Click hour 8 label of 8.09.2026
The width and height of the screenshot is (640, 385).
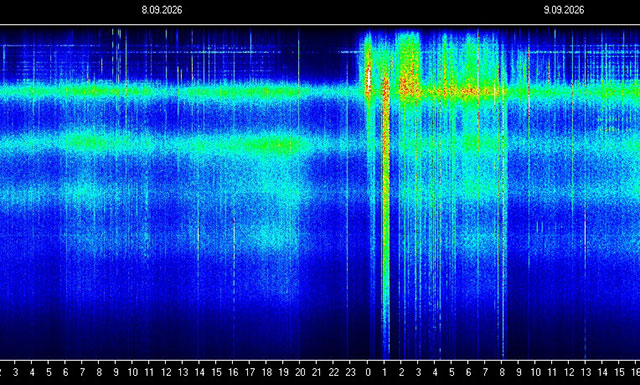pos(99,372)
